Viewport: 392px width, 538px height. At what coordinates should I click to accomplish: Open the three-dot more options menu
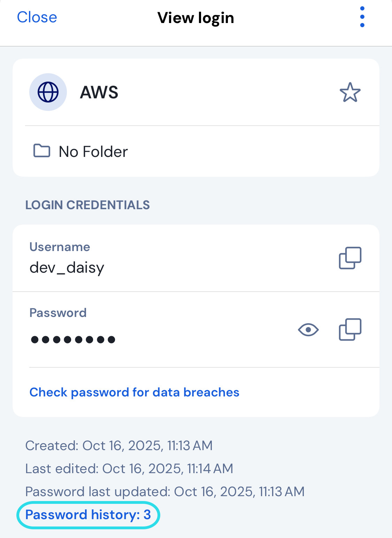pos(362,17)
